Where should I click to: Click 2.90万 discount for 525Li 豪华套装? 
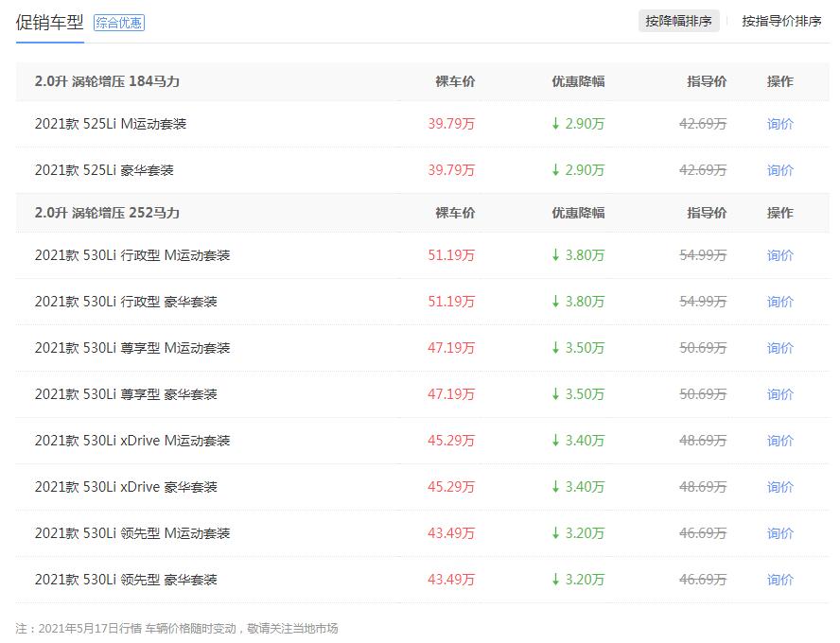pyautogui.click(x=579, y=170)
